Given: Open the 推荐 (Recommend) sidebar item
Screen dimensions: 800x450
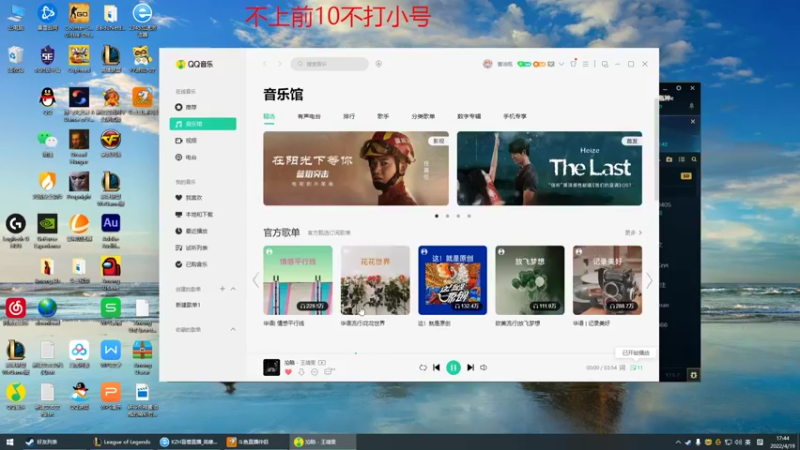Looking at the screenshot, I should point(203,107).
